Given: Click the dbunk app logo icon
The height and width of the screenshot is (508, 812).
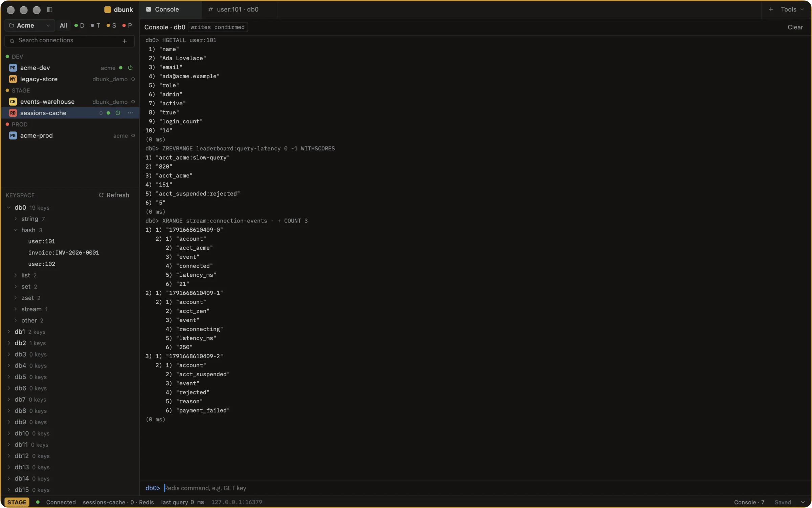Looking at the screenshot, I should coord(108,9).
